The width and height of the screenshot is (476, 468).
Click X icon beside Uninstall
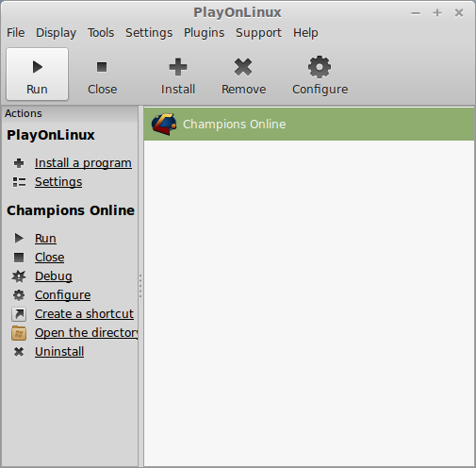tap(19, 352)
